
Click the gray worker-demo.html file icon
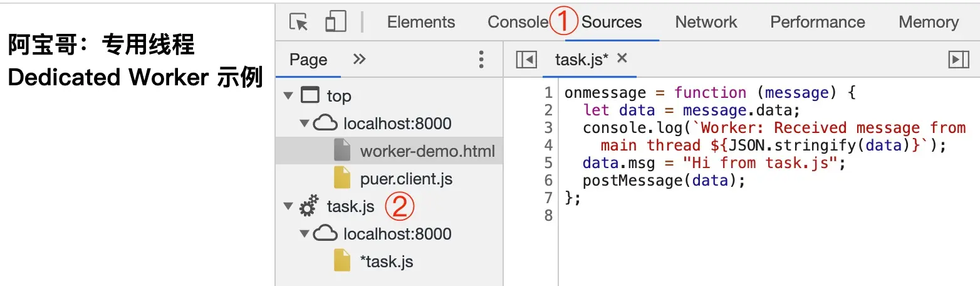pyautogui.click(x=342, y=151)
